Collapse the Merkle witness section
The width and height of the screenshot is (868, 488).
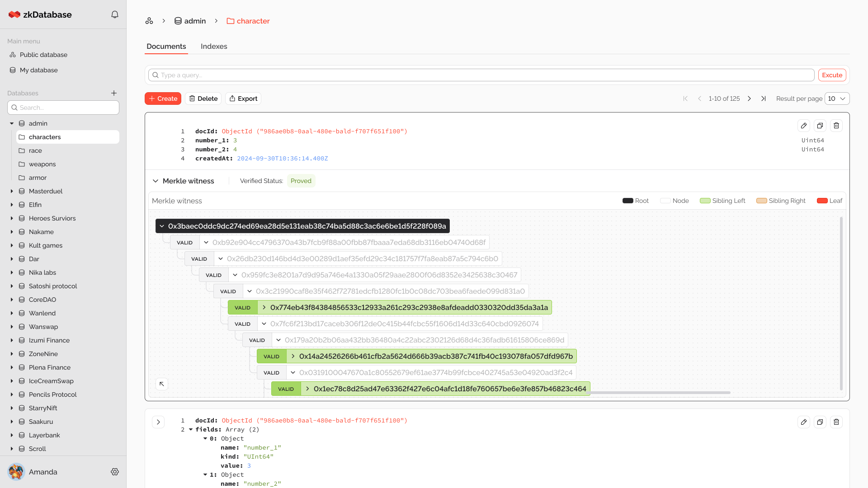coord(156,181)
